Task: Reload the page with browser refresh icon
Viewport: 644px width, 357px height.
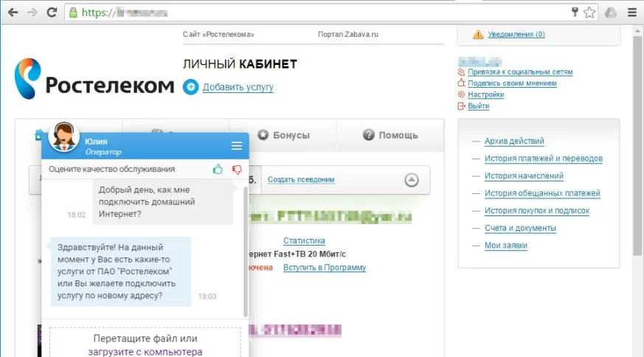Action: tap(52, 13)
